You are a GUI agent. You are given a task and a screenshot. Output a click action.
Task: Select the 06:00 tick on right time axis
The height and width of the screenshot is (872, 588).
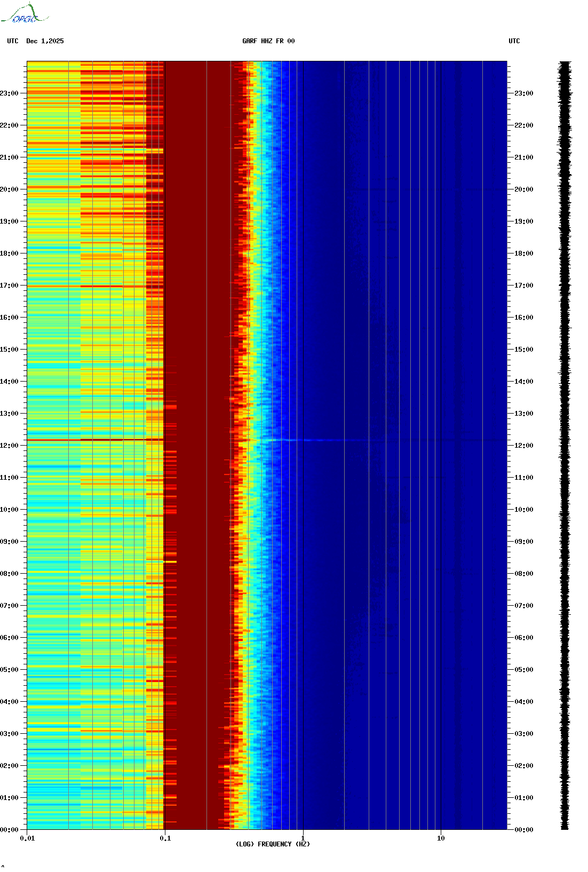pyautogui.click(x=523, y=638)
